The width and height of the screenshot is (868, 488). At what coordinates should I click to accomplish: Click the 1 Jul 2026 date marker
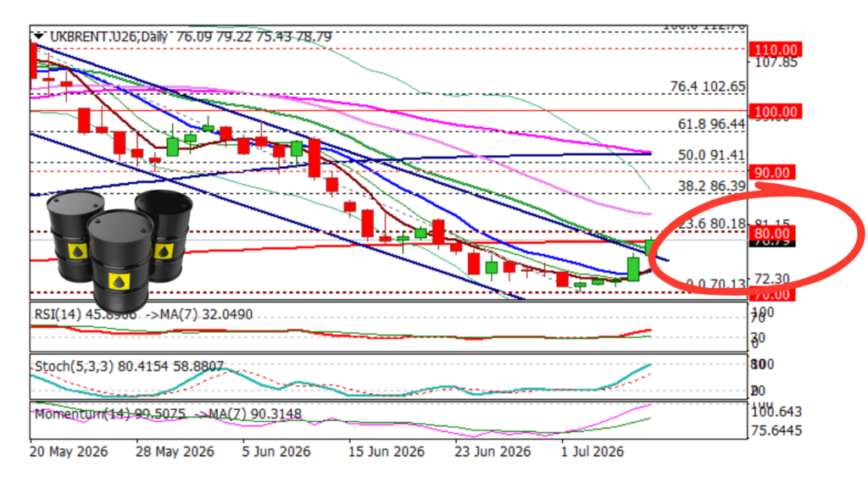(593, 452)
